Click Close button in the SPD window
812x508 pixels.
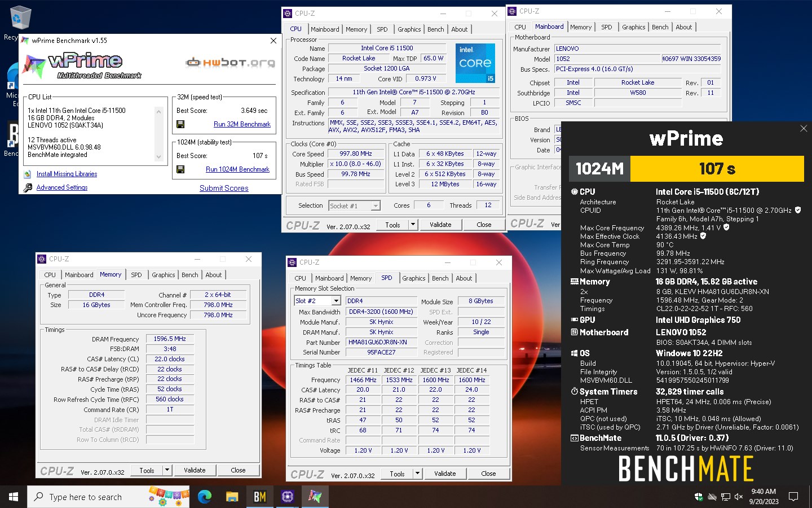(488, 474)
